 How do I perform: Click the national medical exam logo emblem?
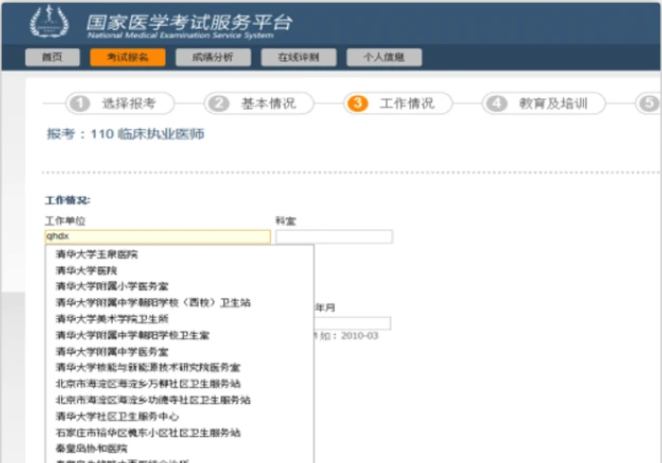coord(49,22)
